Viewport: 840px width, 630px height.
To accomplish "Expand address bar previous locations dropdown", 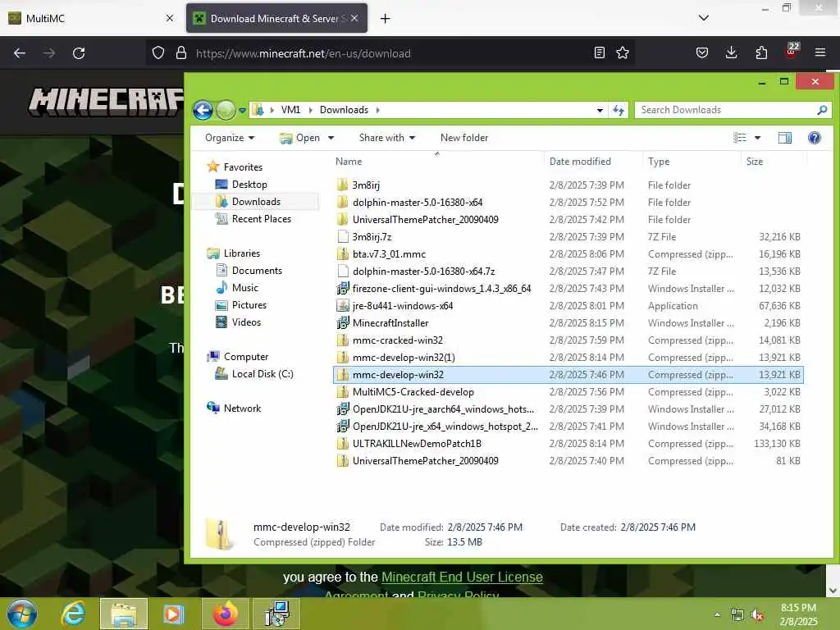I will point(600,111).
